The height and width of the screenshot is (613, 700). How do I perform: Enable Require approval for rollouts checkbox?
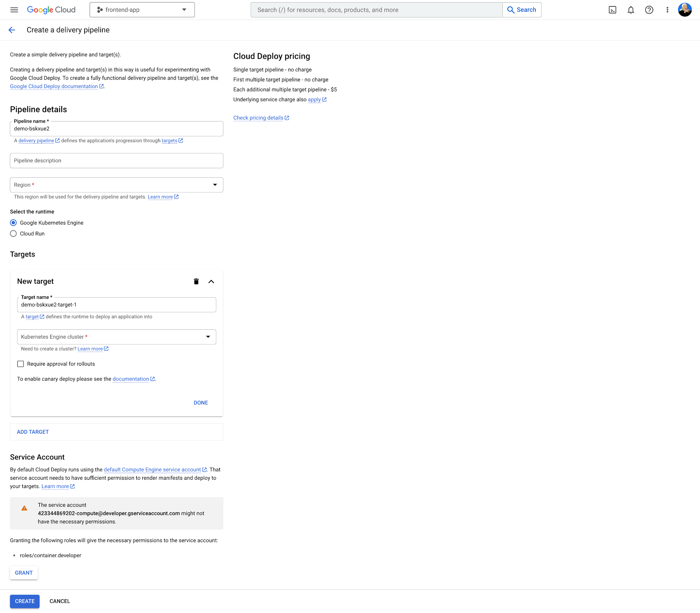point(20,364)
